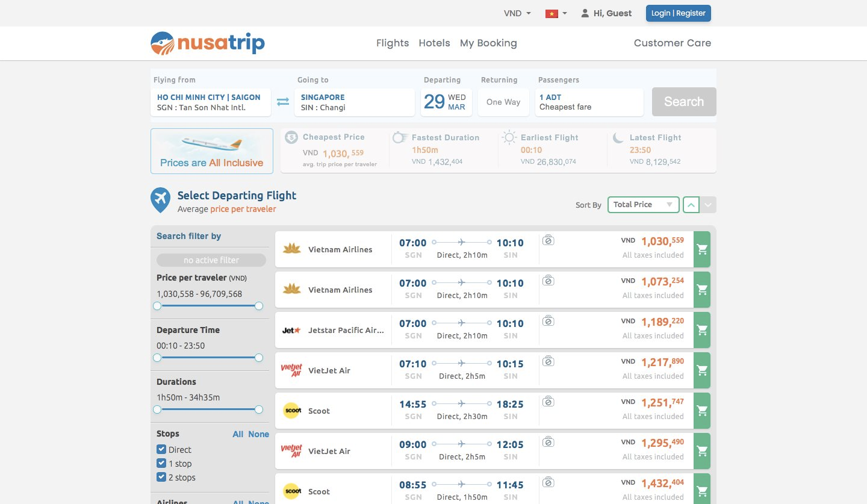Open the language flag dropdown arrow

pos(565,13)
